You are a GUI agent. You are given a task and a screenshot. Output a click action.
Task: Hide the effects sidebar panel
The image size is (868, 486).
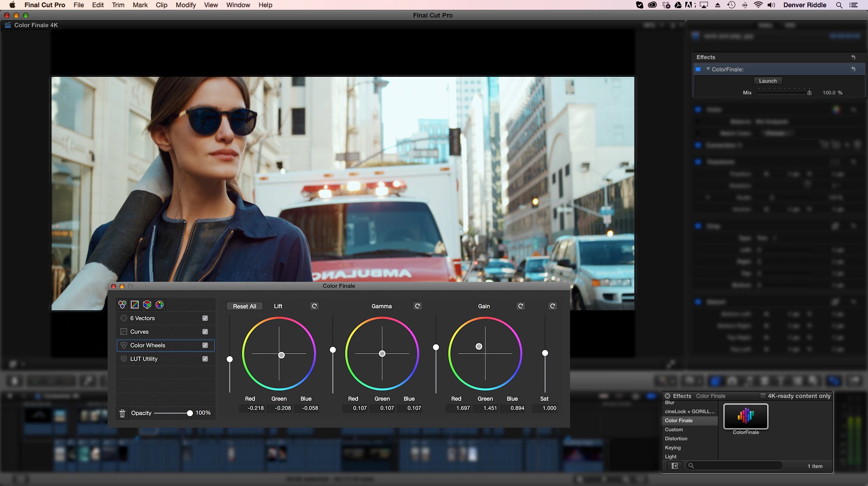[x=675, y=466]
